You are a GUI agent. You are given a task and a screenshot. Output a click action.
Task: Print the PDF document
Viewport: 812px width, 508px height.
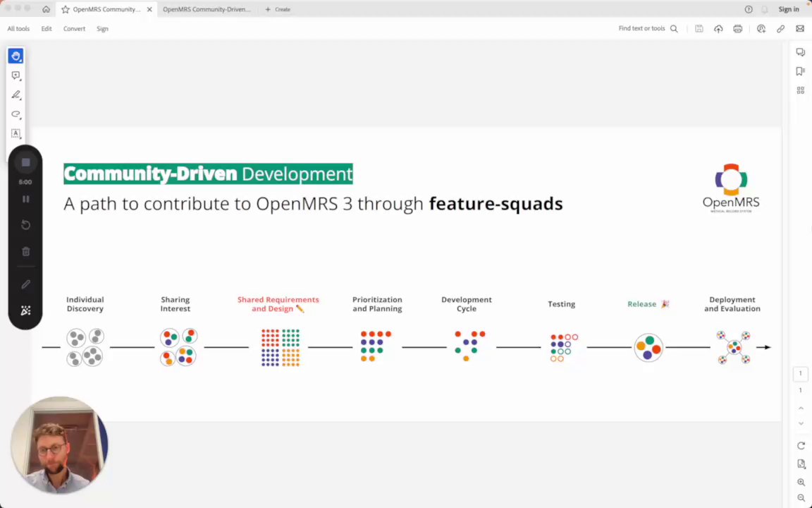coord(737,29)
